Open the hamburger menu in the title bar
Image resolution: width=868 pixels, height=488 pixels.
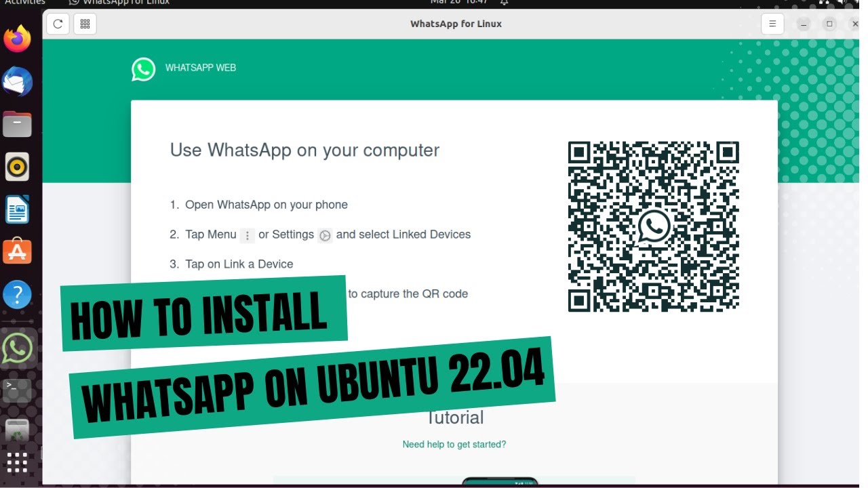(772, 24)
